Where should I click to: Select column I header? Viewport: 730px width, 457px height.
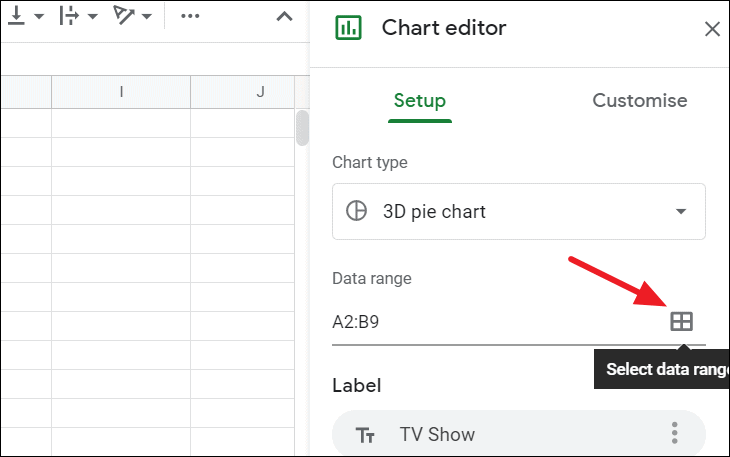[x=121, y=92]
